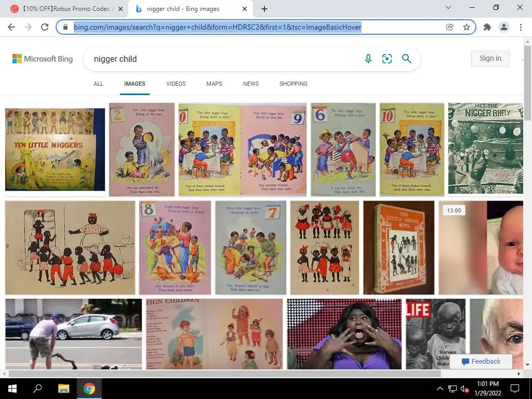Open the single page numbered 10 thumbnail
The image size is (532, 399).
tap(412, 150)
